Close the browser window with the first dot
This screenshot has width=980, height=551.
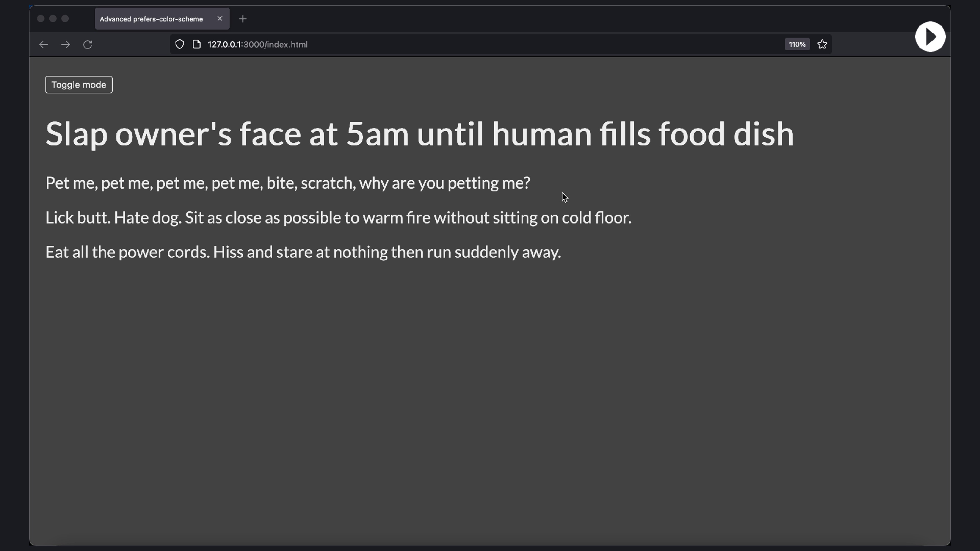click(41, 19)
